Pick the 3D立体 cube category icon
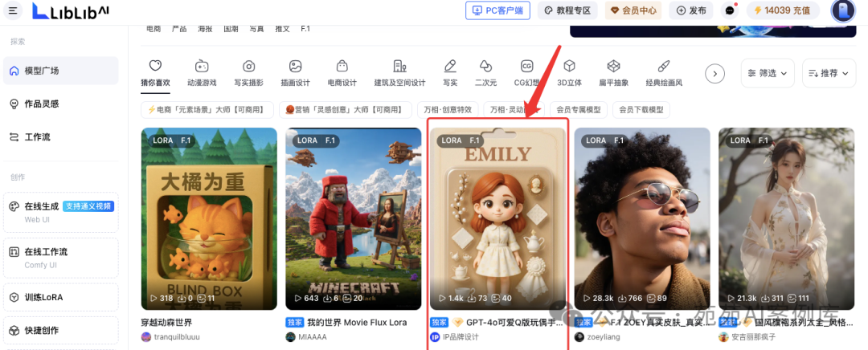The height and width of the screenshot is (350, 868). point(569,67)
